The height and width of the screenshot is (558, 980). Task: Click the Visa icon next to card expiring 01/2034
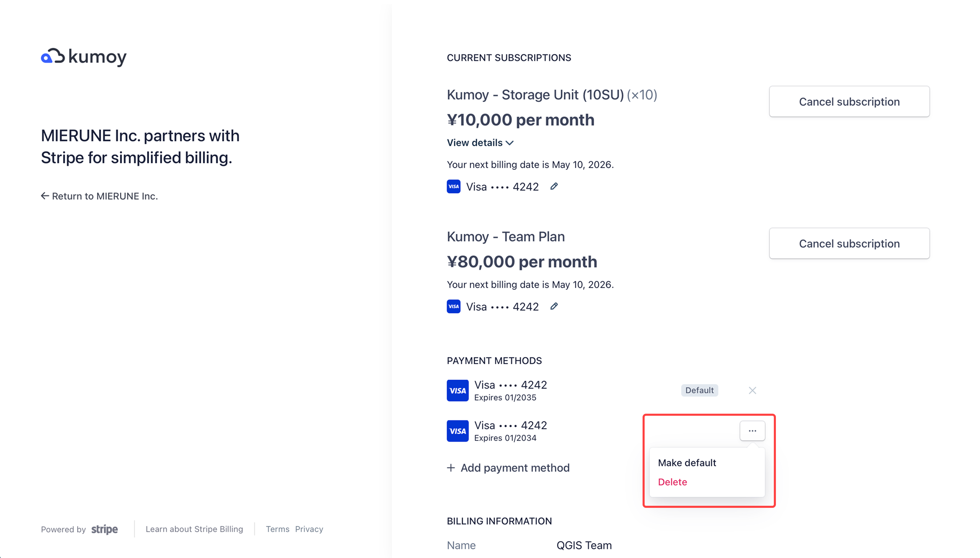point(457,431)
